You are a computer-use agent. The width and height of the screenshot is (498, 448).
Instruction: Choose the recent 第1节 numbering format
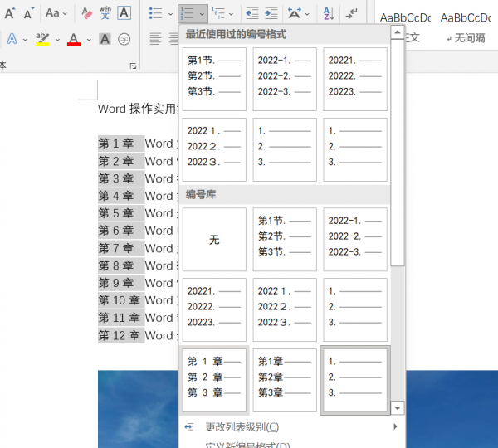pyautogui.click(x=214, y=79)
